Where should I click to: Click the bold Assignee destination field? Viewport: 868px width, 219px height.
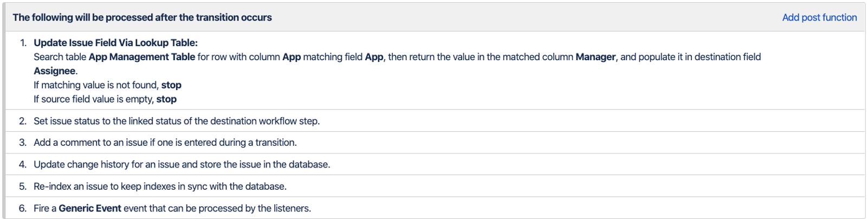tap(54, 71)
